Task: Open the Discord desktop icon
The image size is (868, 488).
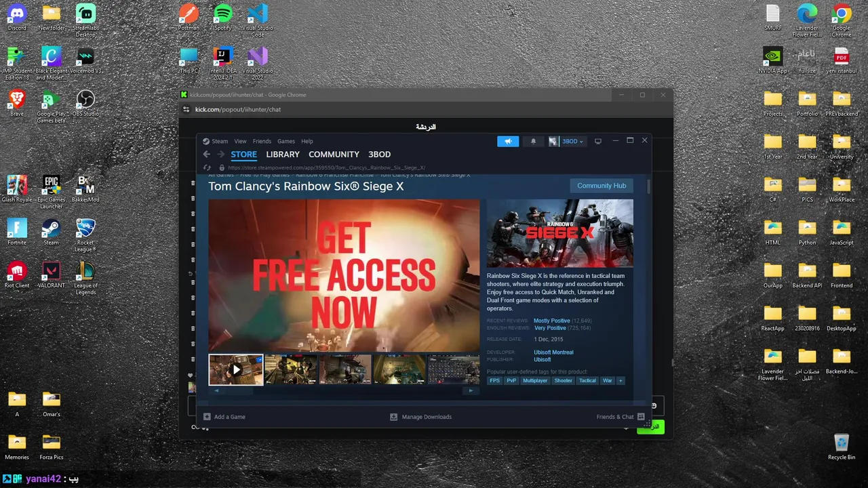Action: [17, 18]
